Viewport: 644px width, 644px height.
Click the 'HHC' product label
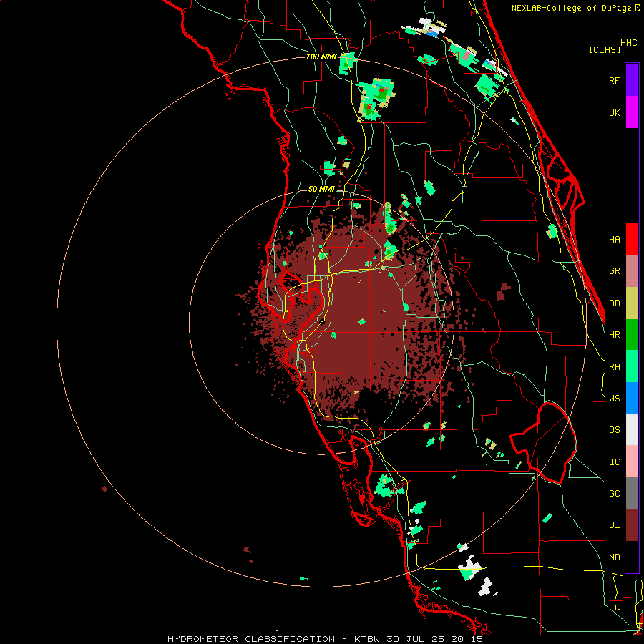click(629, 43)
